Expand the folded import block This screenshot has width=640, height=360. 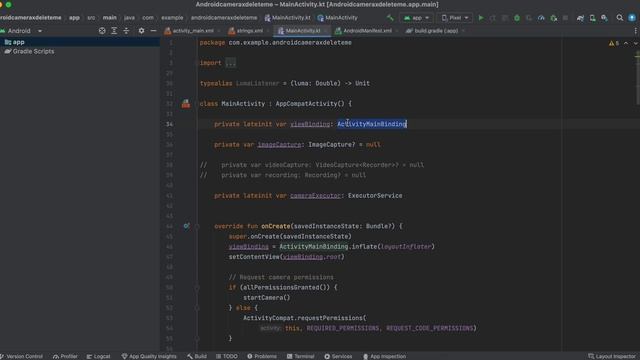[x=231, y=63]
